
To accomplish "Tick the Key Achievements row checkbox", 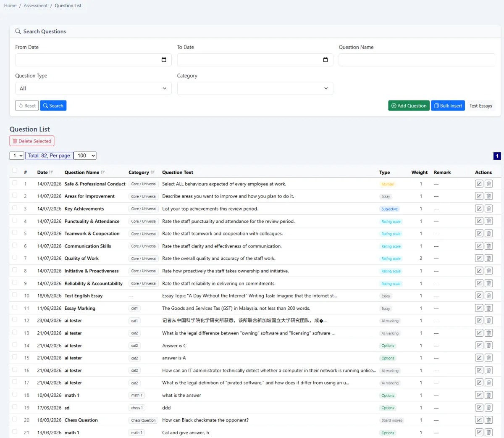I will click(x=15, y=208).
